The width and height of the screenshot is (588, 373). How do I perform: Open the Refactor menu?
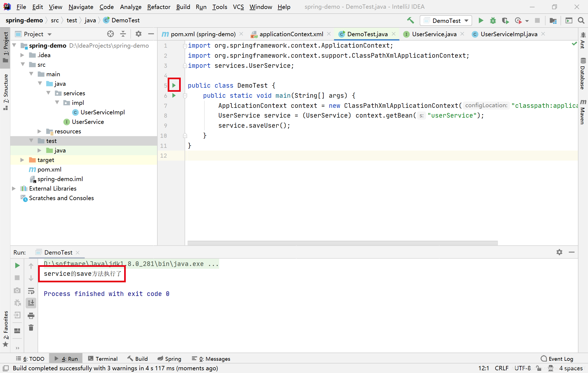[159, 7]
